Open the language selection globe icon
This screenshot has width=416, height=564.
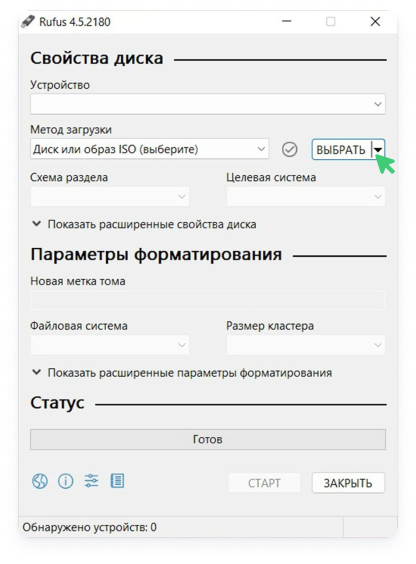pos(40,481)
